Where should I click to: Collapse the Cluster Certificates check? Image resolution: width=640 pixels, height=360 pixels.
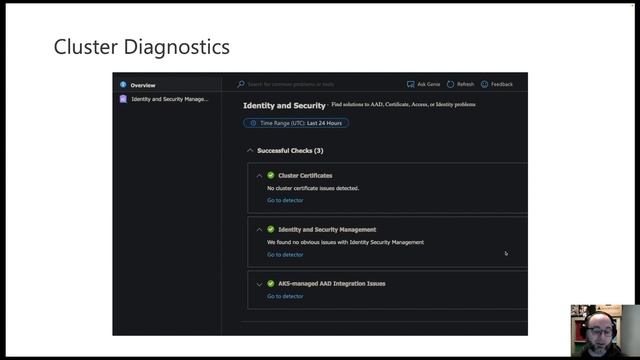259,176
